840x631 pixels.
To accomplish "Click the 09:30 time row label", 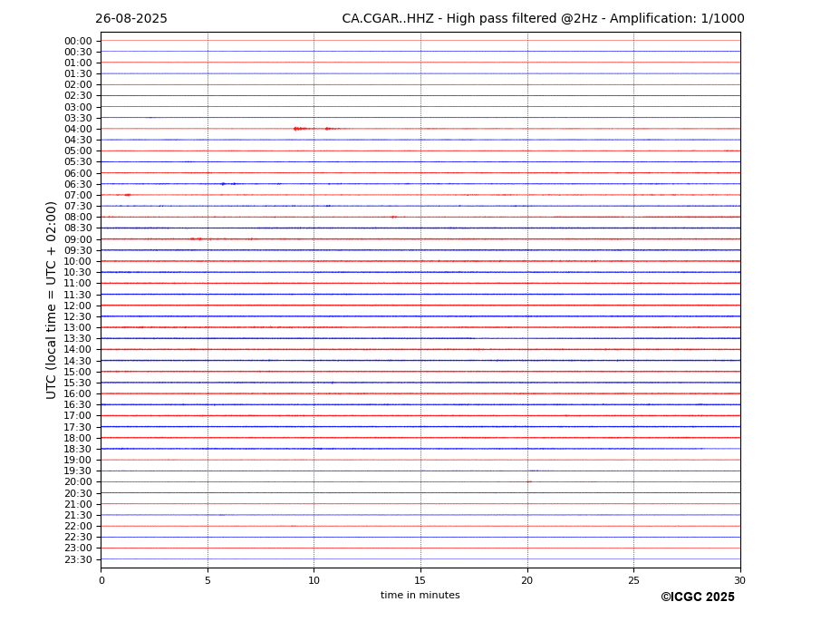I will coord(78,250).
